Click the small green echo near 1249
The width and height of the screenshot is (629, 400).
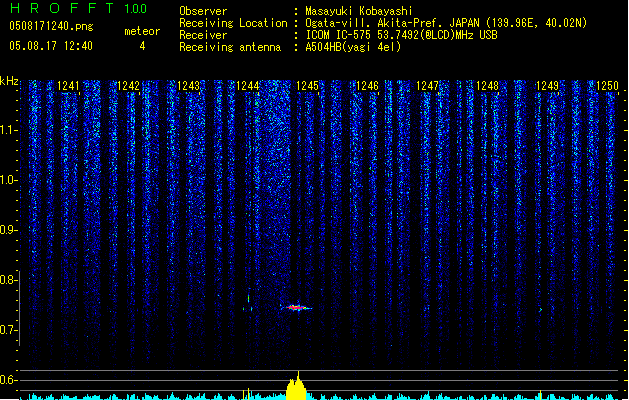[541, 310]
